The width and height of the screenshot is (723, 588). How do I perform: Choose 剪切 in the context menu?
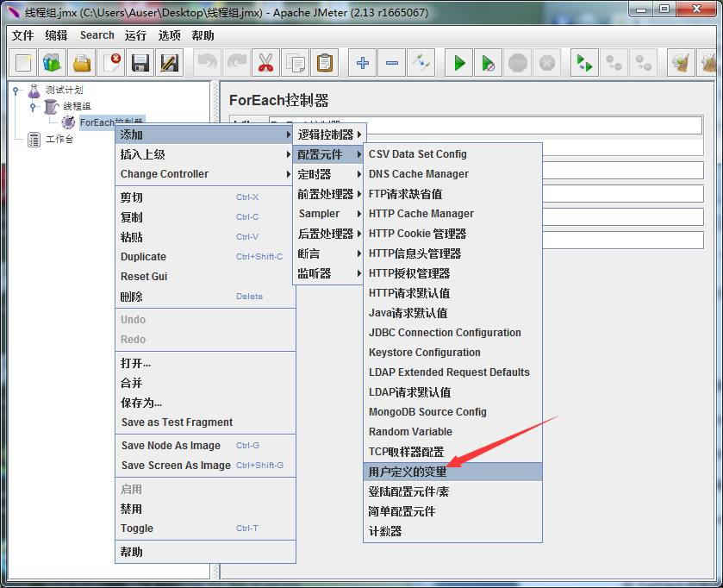(205, 197)
